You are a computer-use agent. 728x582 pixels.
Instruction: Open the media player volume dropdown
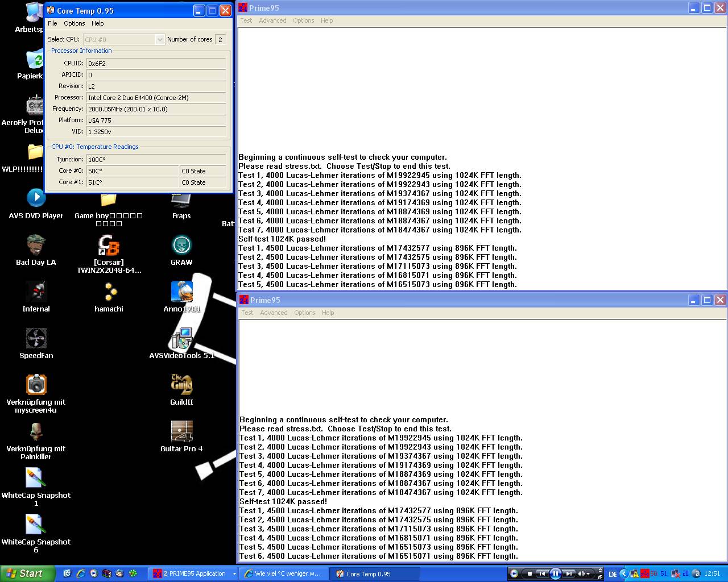[588, 573]
